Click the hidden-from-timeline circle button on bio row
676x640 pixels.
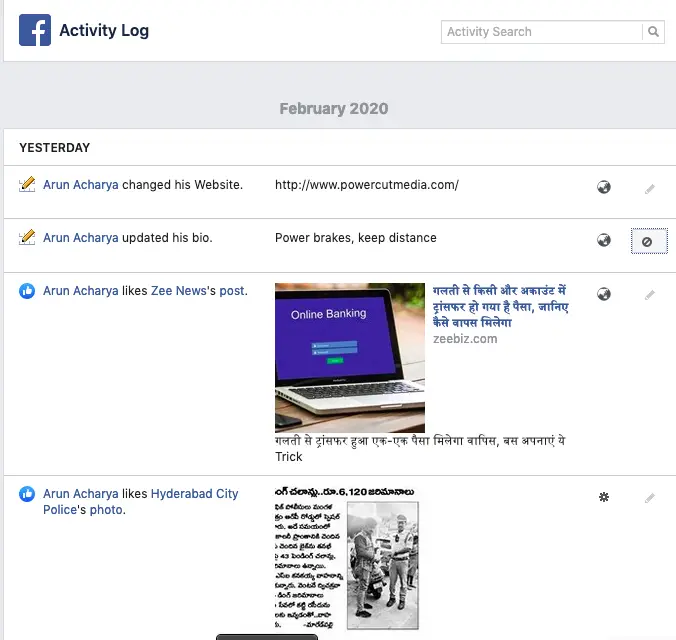click(x=649, y=242)
